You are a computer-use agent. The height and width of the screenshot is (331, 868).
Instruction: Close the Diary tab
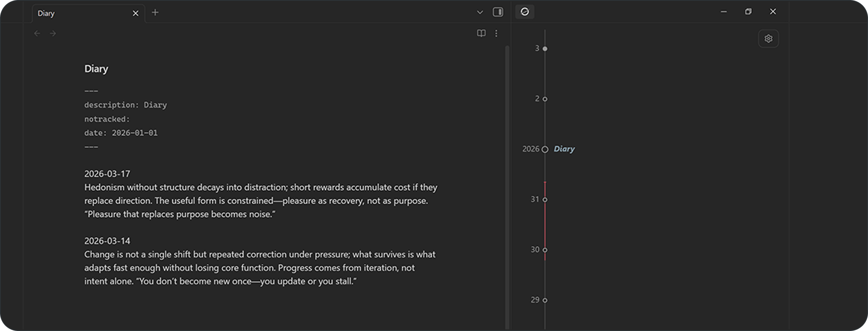pyautogui.click(x=136, y=13)
